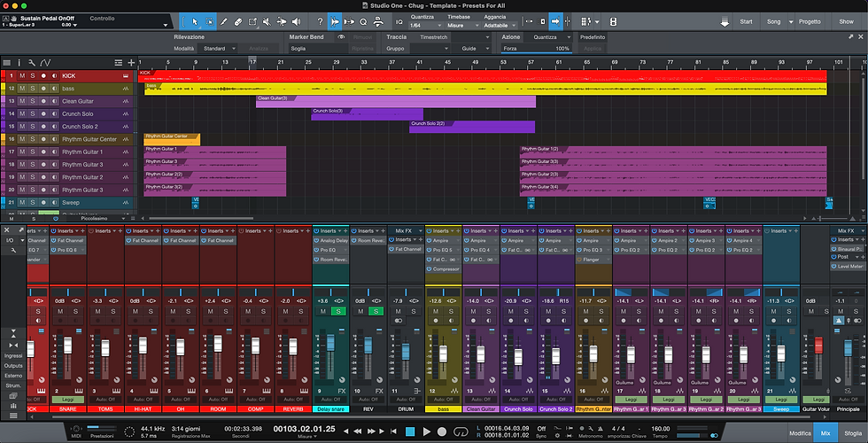Click the waveform icon on bass track
Viewport: 868px width, 443px height.
click(126, 89)
